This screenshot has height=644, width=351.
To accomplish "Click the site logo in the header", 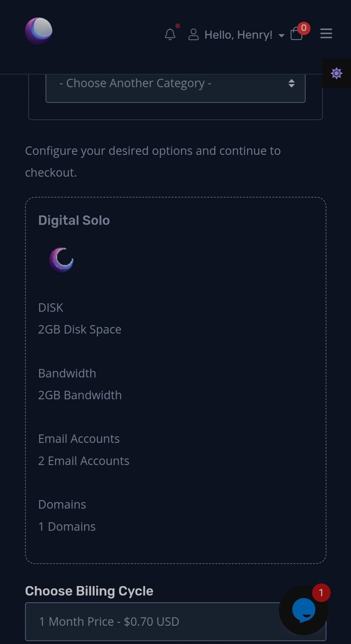I will click(39, 31).
